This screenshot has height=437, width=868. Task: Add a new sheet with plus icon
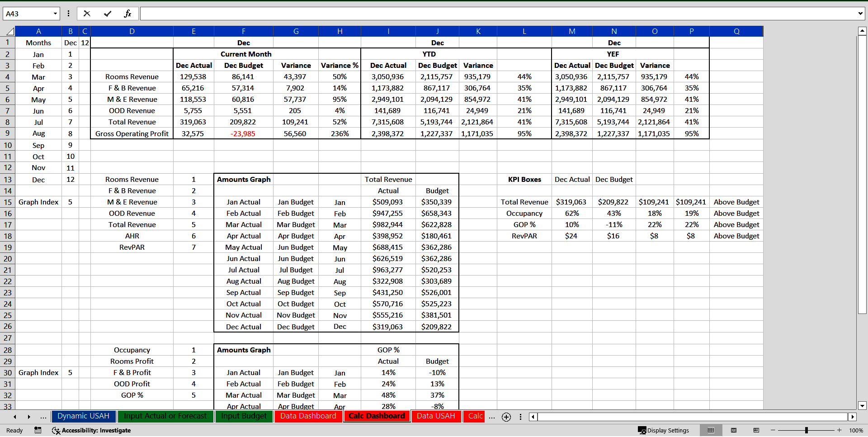pos(506,417)
